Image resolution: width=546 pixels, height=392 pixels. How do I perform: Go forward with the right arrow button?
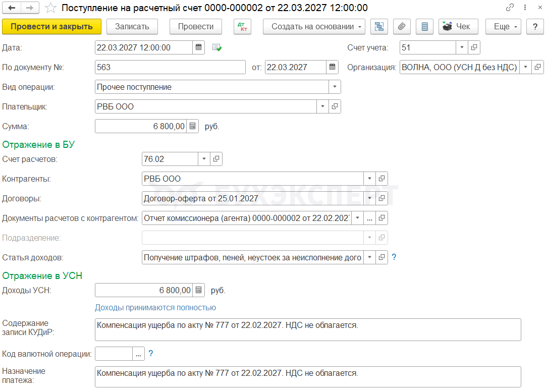pyautogui.click(x=30, y=8)
